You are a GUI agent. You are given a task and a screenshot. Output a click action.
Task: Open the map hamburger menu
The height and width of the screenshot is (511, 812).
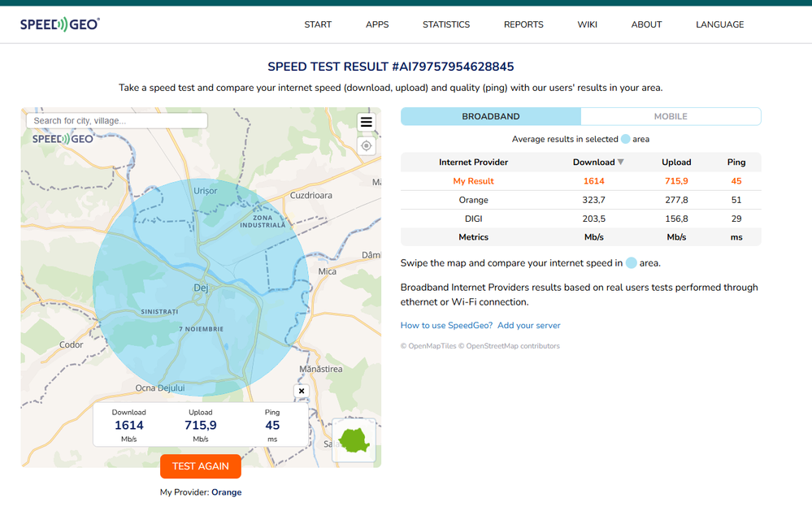(366, 122)
